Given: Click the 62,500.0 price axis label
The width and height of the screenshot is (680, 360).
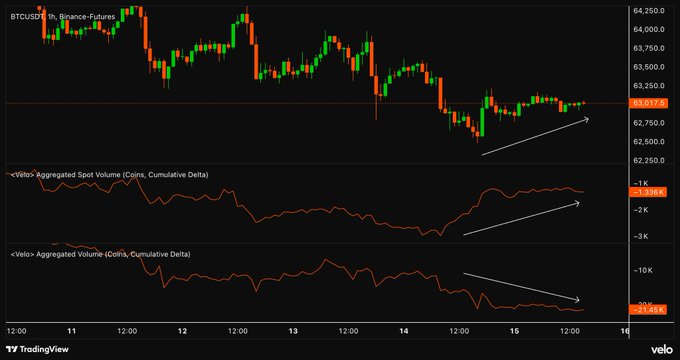Looking at the screenshot, I should click(649, 142).
